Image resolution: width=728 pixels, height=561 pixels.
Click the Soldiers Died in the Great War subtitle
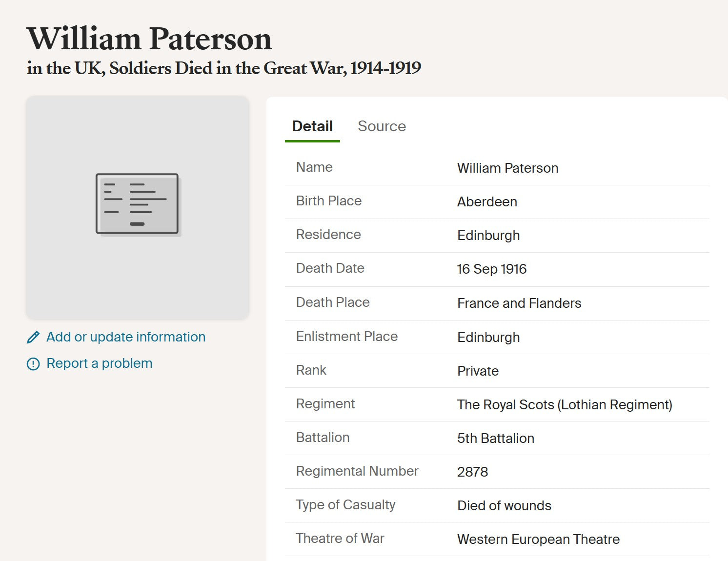(x=224, y=68)
